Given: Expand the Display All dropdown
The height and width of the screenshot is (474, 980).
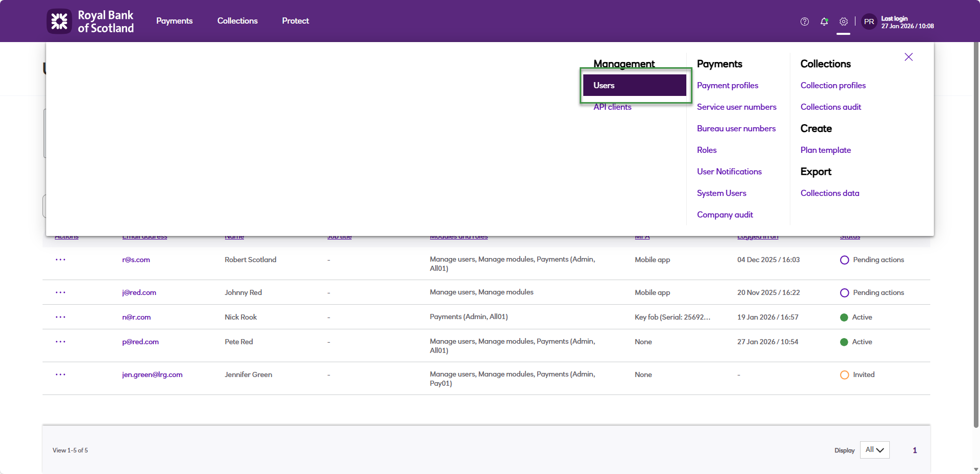Looking at the screenshot, I should pyautogui.click(x=874, y=450).
